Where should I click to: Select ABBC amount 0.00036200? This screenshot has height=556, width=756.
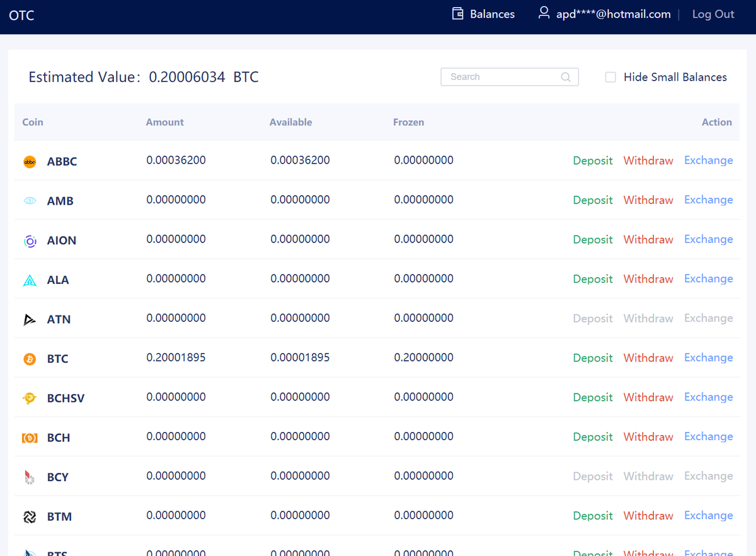tap(176, 160)
